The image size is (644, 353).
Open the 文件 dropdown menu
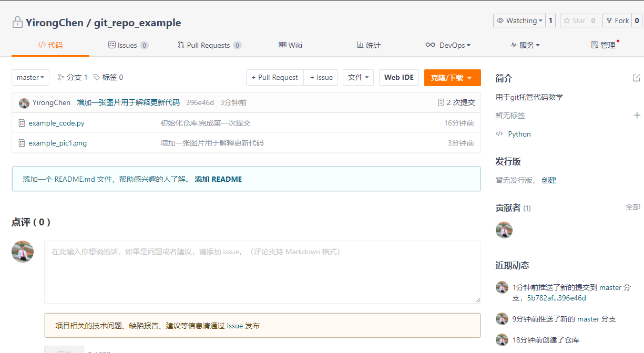tap(358, 77)
